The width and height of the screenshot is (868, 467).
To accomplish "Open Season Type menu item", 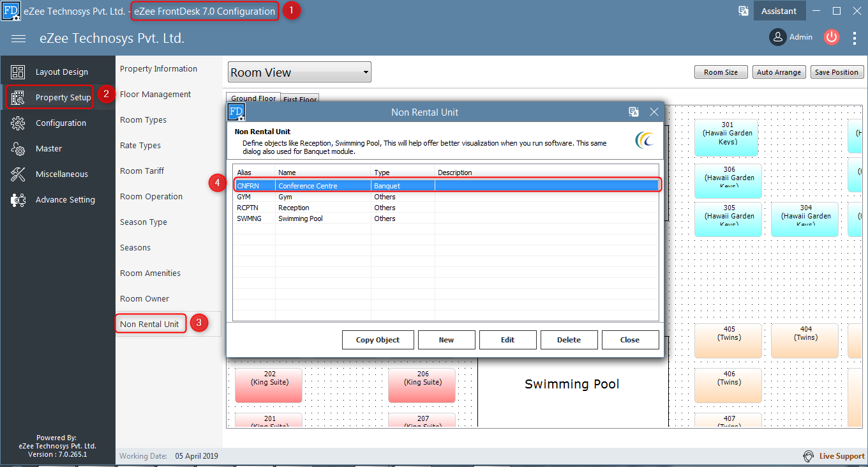I will 144,222.
